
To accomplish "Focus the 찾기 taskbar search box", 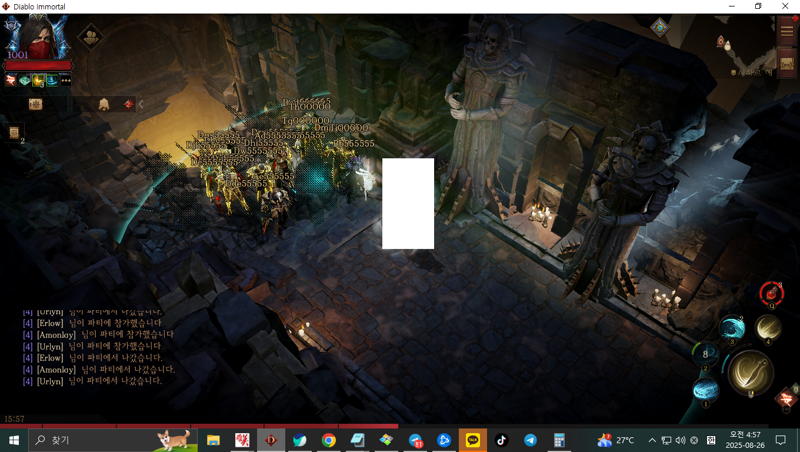I will (x=113, y=440).
